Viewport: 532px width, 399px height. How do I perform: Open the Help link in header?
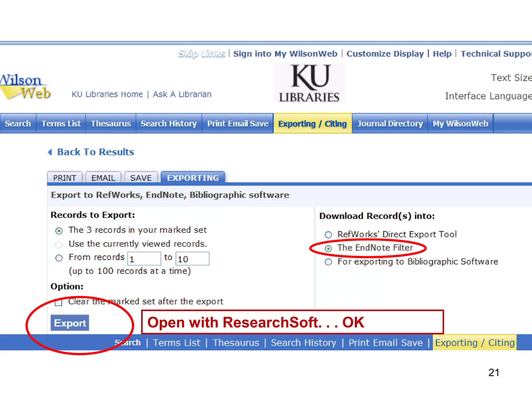point(442,54)
